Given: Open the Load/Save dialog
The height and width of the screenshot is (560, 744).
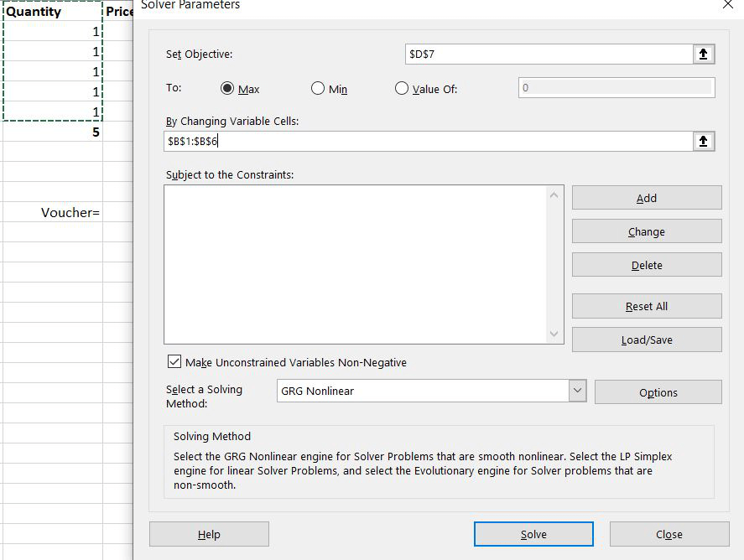Looking at the screenshot, I should click(646, 339).
